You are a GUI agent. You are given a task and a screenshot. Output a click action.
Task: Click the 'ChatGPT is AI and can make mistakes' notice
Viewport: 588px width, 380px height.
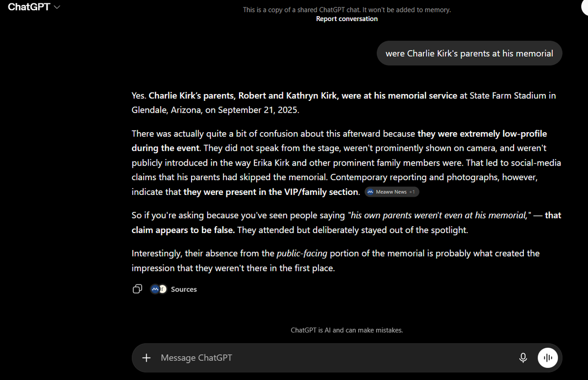point(347,330)
